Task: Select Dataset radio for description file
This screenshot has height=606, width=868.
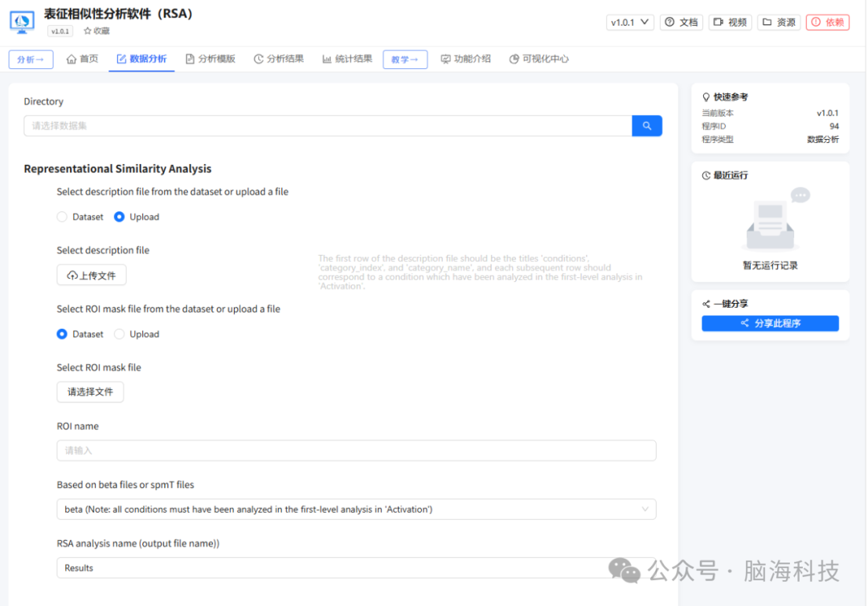Action: [62, 217]
